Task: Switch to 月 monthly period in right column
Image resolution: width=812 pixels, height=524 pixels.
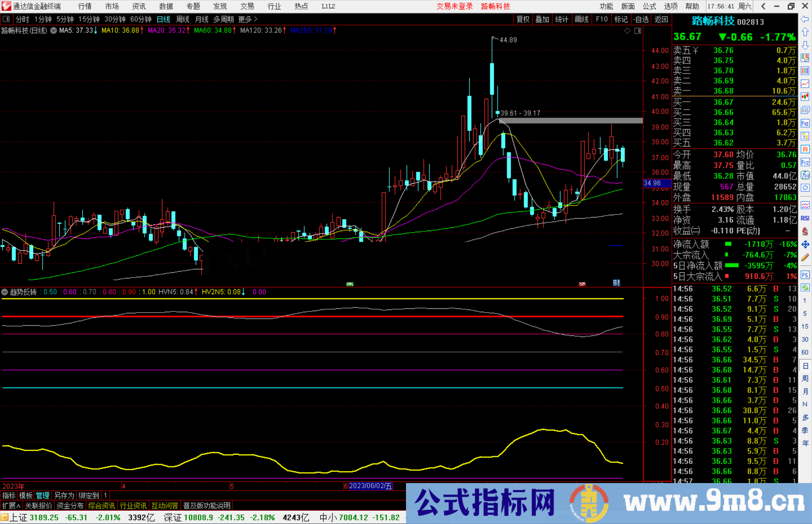Action: [x=805, y=391]
